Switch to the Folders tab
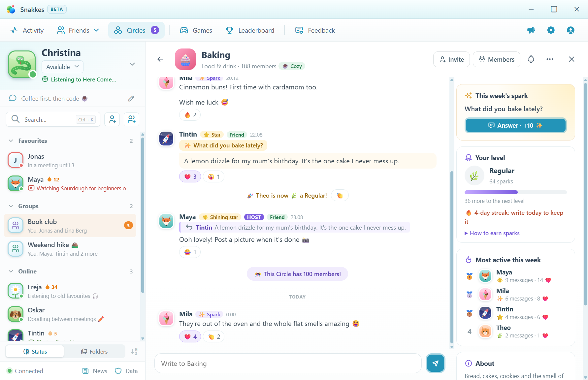This screenshot has height=380, width=588. [x=95, y=352]
